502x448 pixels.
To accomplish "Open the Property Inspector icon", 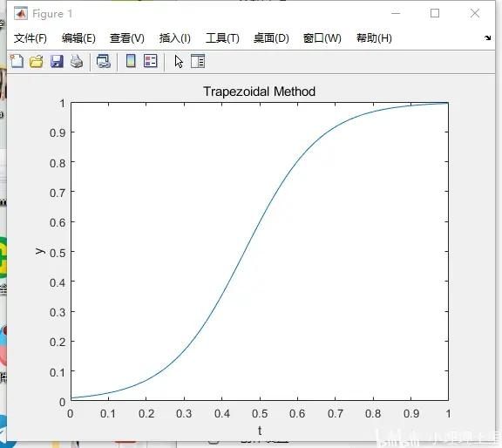I will [198, 61].
